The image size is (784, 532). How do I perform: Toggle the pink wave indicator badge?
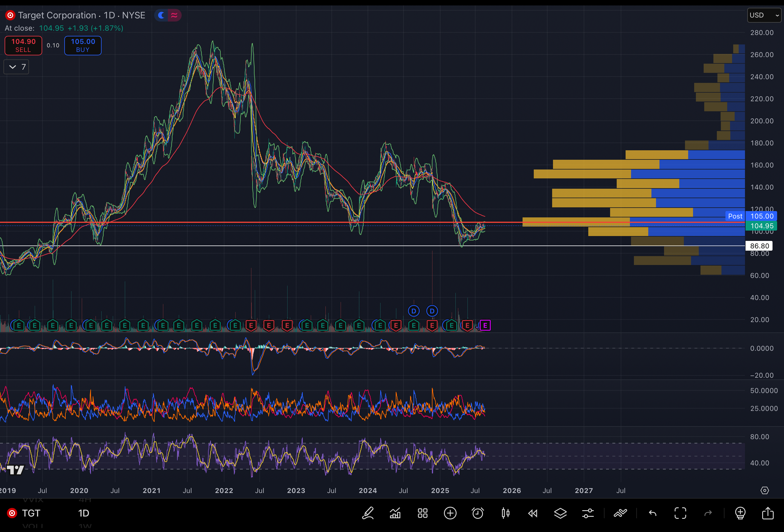coord(174,15)
